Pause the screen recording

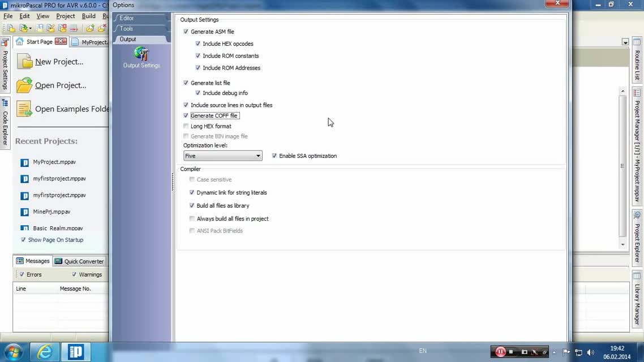point(500,352)
